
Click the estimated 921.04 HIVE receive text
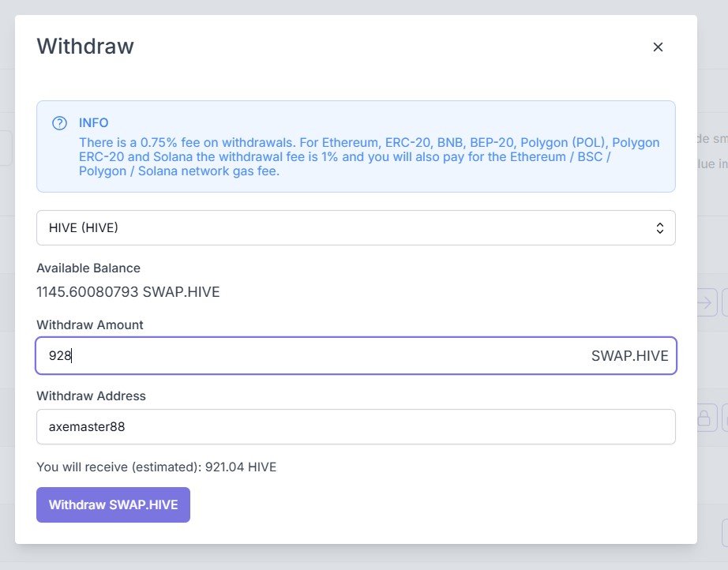pyautogui.click(x=156, y=467)
